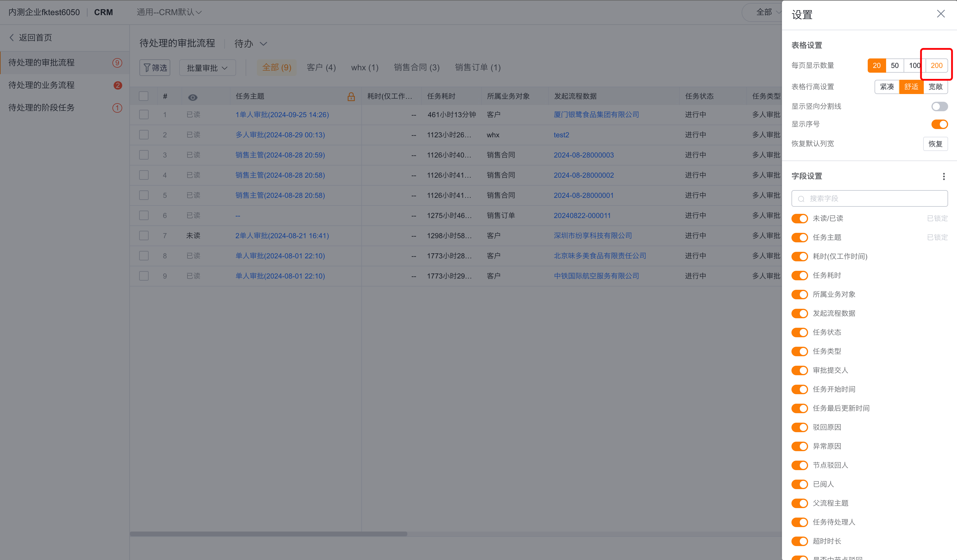This screenshot has width=957, height=560.
Task: Open the three-dot field settings menu
Action: pos(943,176)
